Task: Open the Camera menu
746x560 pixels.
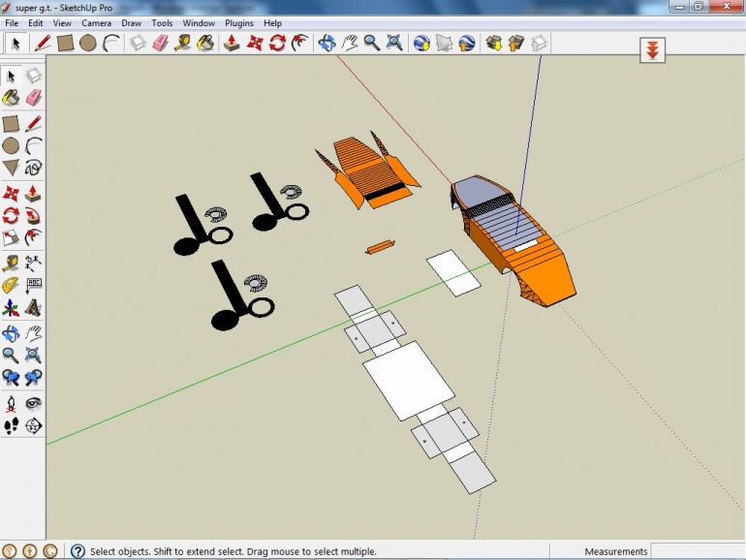Action: [x=96, y=23]
